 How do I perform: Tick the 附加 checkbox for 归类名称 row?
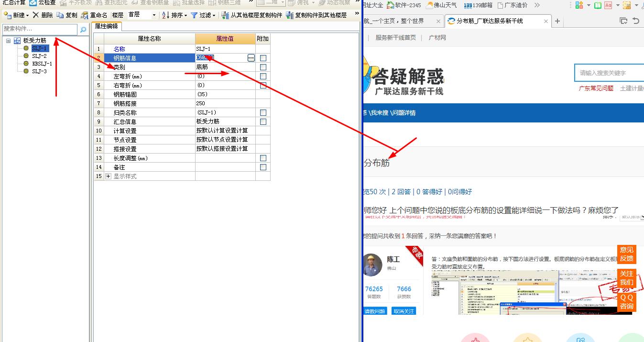tap(263, 112)
